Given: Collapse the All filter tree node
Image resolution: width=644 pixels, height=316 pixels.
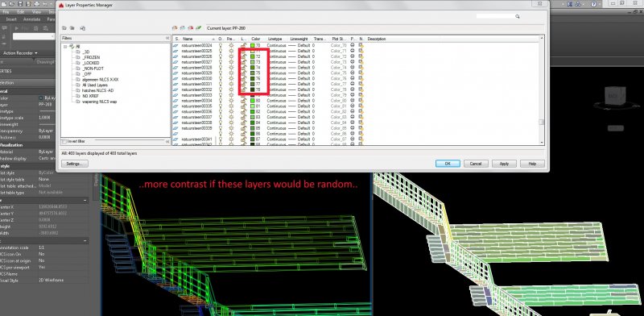Looking at the screenshot, I should click(x=65, y=47).
